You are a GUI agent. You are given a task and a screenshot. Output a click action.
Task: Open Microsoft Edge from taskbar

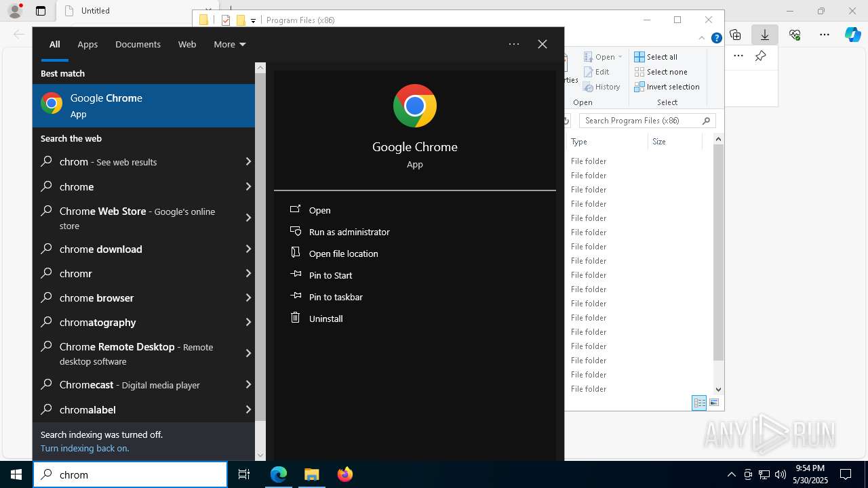pyautogui.click(x=279, y=474)
